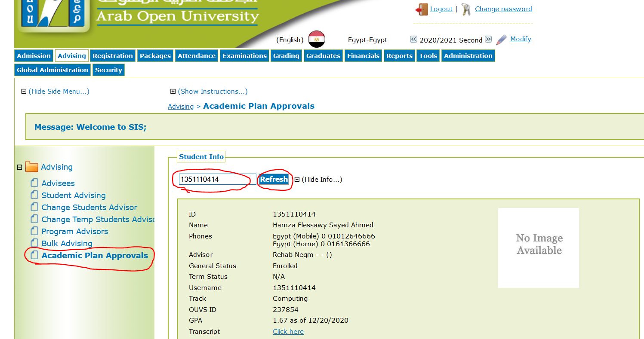Click the Logout link
This screenshot has height=339, width=644.
pos(441,9)
